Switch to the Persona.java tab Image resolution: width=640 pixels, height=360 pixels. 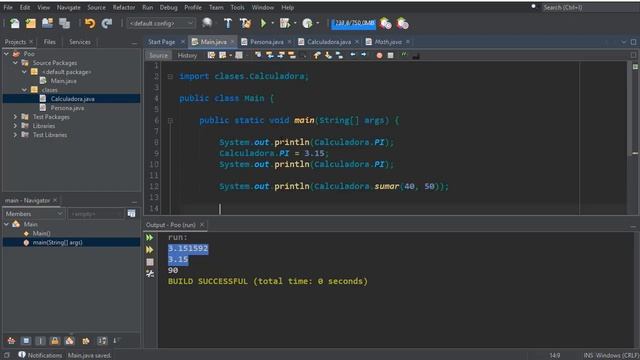[x=267, y=42]
